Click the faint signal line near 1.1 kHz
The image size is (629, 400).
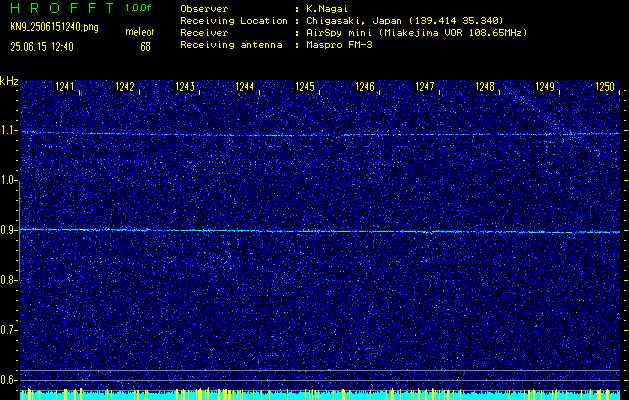point(320,134)
